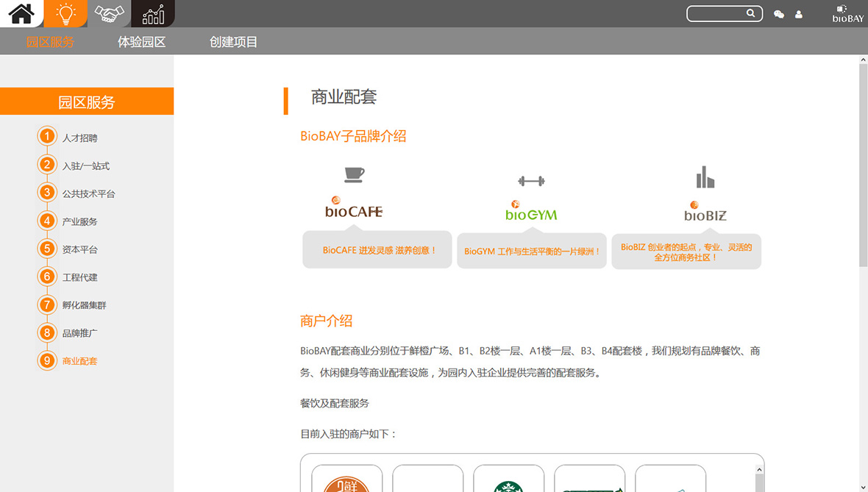
Task: Click the dumbbell icon above BioGYM
Action: pos(531,180)
